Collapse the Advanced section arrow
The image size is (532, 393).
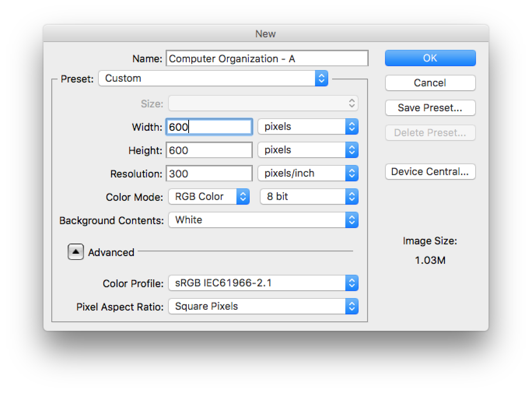click(x=76, y=252)
